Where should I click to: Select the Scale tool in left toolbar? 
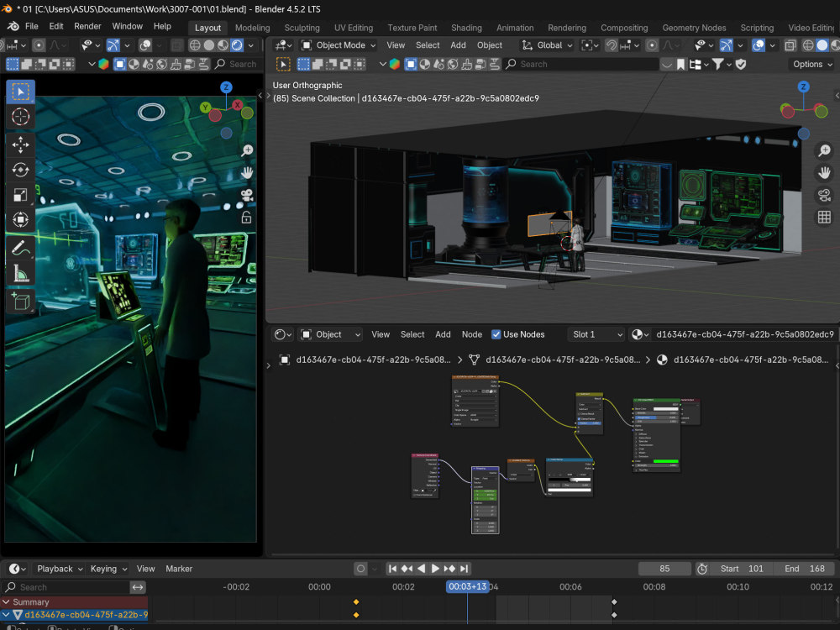pos(20,195)
